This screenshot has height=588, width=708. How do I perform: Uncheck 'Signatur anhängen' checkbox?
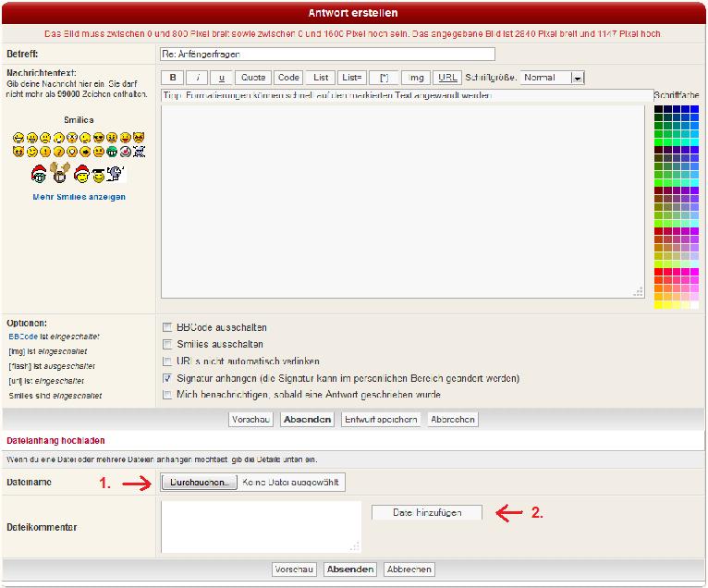tap(167, 378)
